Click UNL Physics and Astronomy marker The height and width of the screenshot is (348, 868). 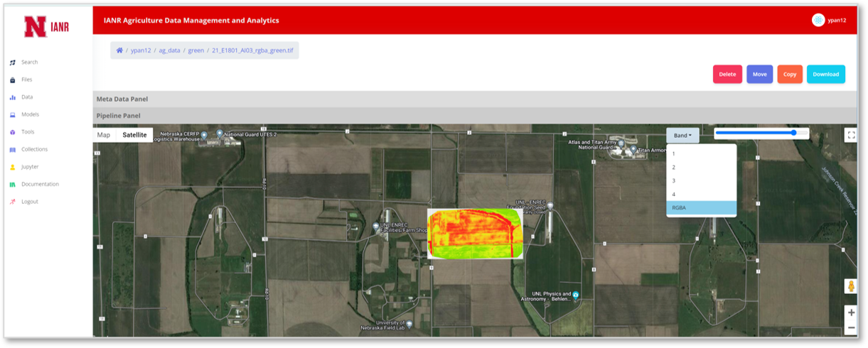[x=576, y=295]
